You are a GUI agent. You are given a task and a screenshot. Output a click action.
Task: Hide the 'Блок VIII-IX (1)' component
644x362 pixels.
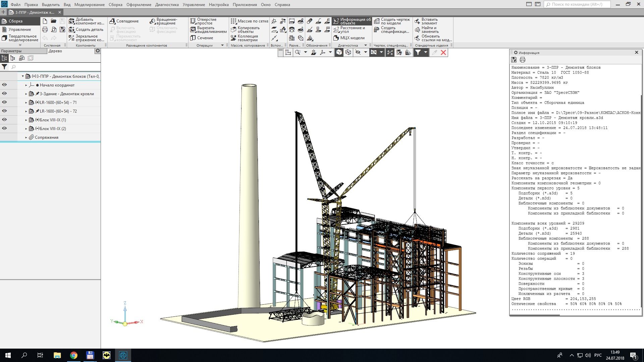point(4,120)
